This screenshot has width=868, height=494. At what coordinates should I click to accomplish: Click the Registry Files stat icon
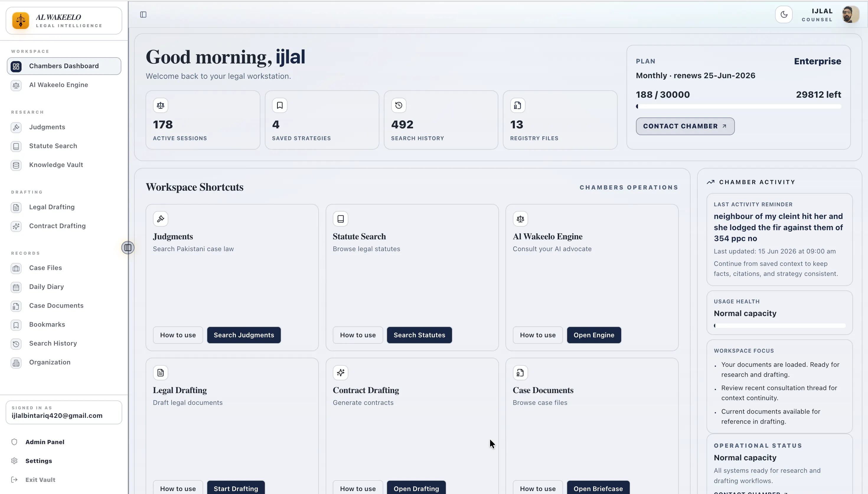pos(518,105)
